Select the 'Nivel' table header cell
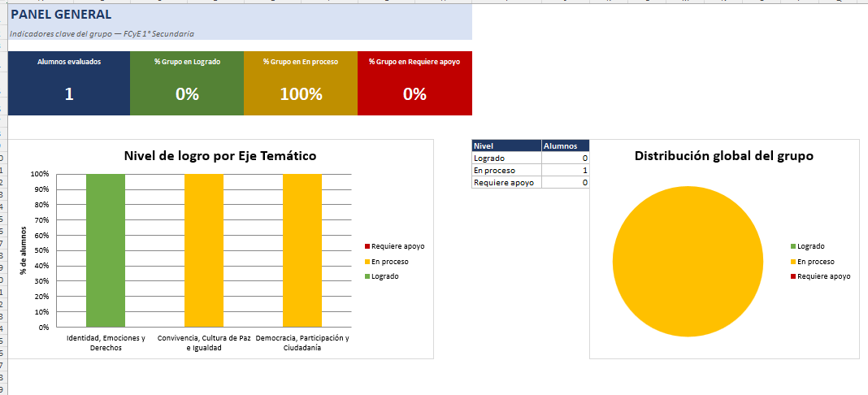Viewport: 868px width, 395px height. point(506,146)
